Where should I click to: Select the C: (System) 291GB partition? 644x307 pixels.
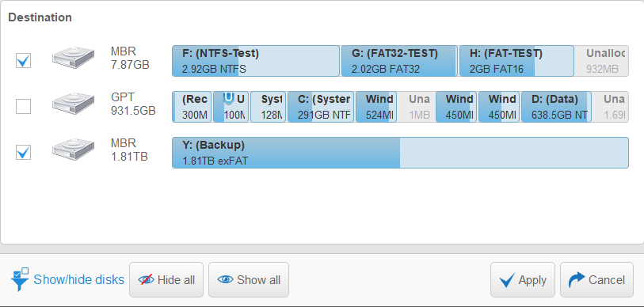pyautogui.click(x=320, y=107)
